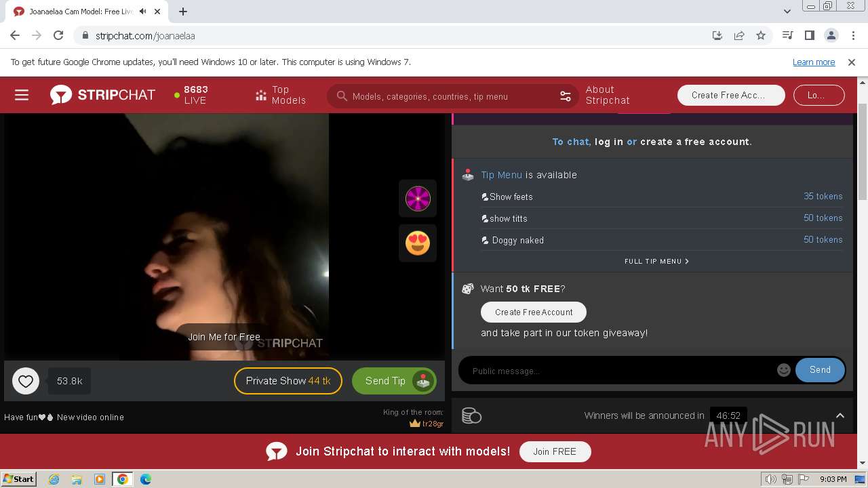The width and height of the screenshot is (868, 488).
Task: Open Chrome side panel
Action: [809, 35]
